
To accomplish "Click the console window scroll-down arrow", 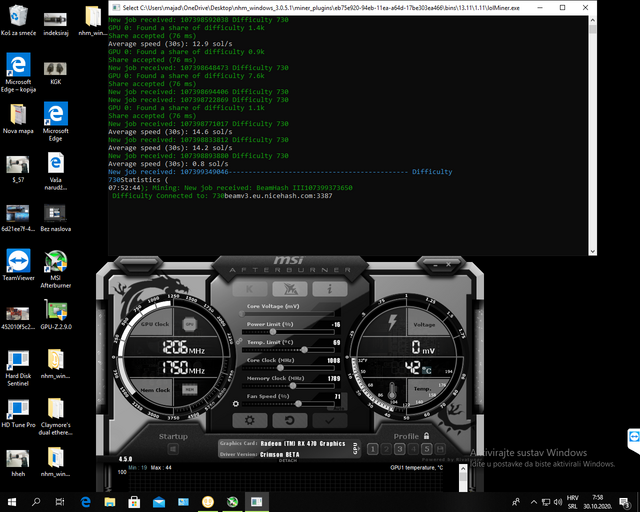I will point(593,252).
